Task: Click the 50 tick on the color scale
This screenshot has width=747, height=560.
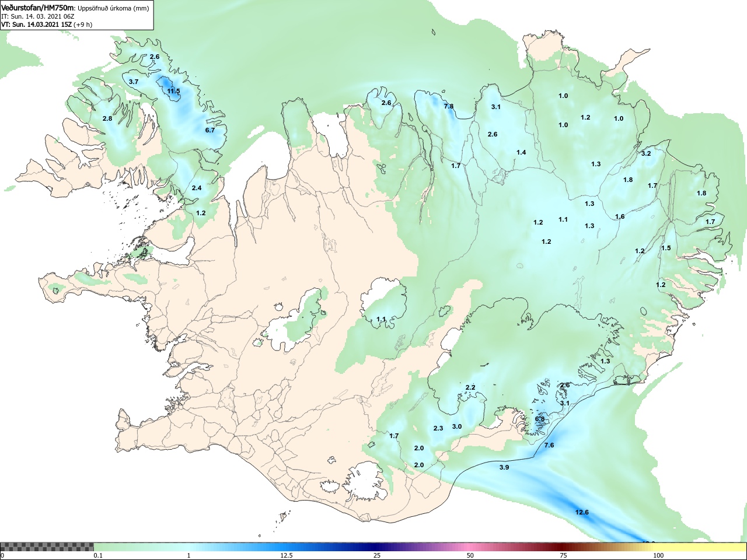Action: pyautogui.click(x=470, y=555)
